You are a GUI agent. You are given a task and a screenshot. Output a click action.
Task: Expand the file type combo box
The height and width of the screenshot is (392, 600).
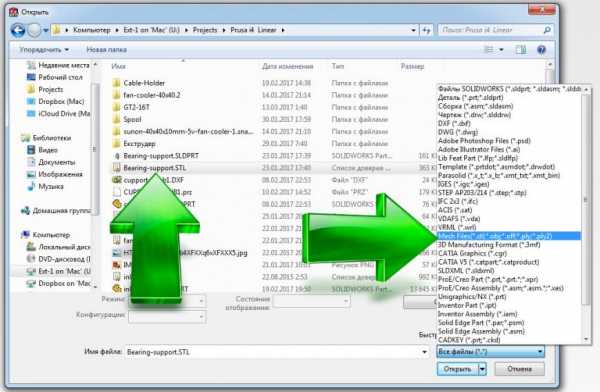click(490, 351)
